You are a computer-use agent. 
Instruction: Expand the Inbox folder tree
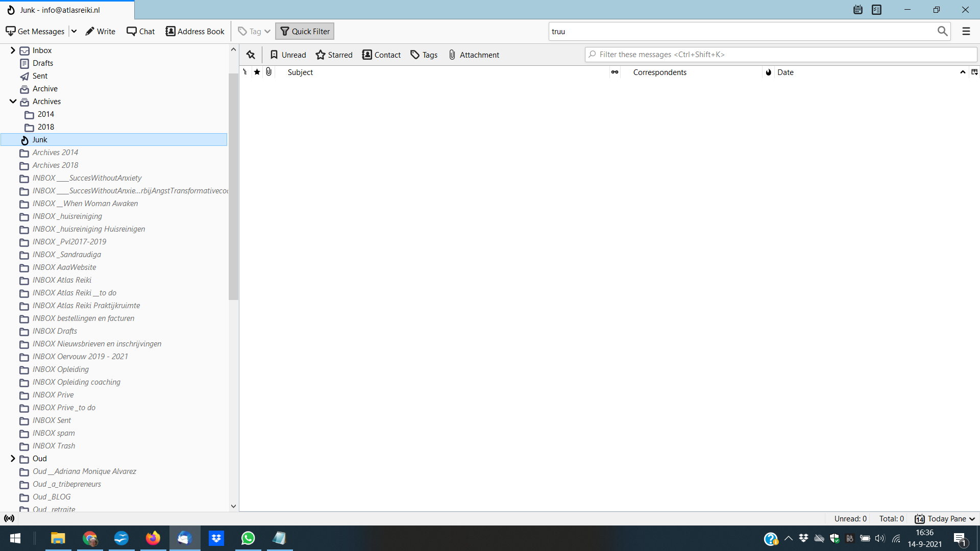(13, 50)
